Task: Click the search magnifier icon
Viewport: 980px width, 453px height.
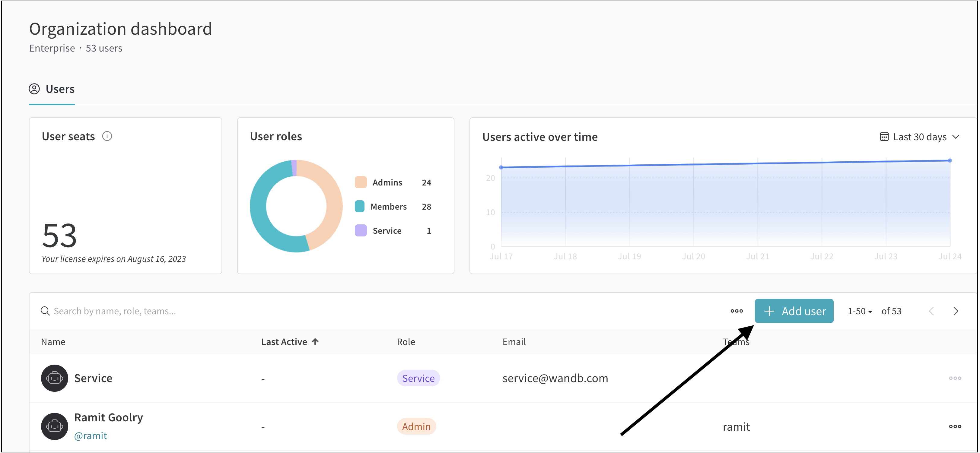Action: coord(45,311)
